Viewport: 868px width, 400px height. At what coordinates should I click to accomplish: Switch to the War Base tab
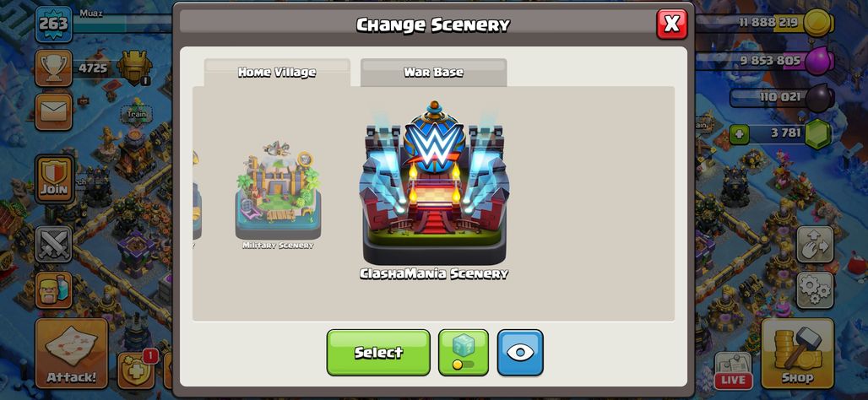pos(433,73)
